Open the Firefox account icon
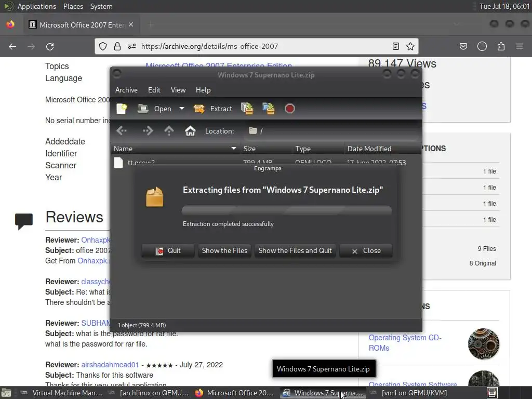The width and height of the screenshot is (532, 399). (482, 46)
